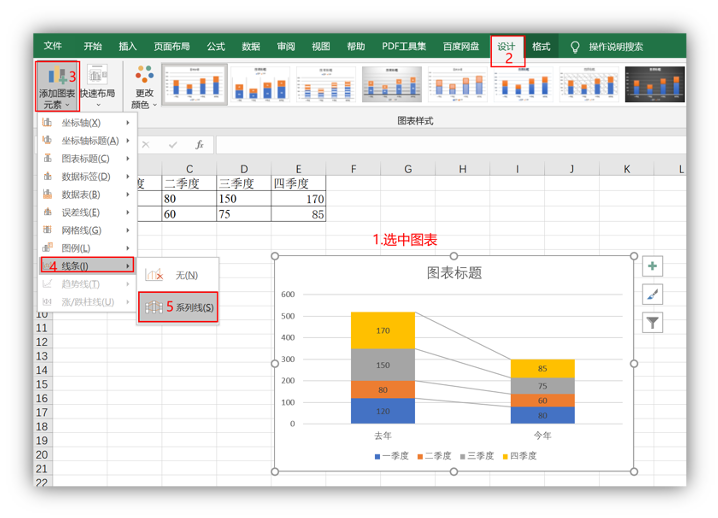
Task: Choose 无(N) in the lines submenu
Action: (x=178, y=275)
